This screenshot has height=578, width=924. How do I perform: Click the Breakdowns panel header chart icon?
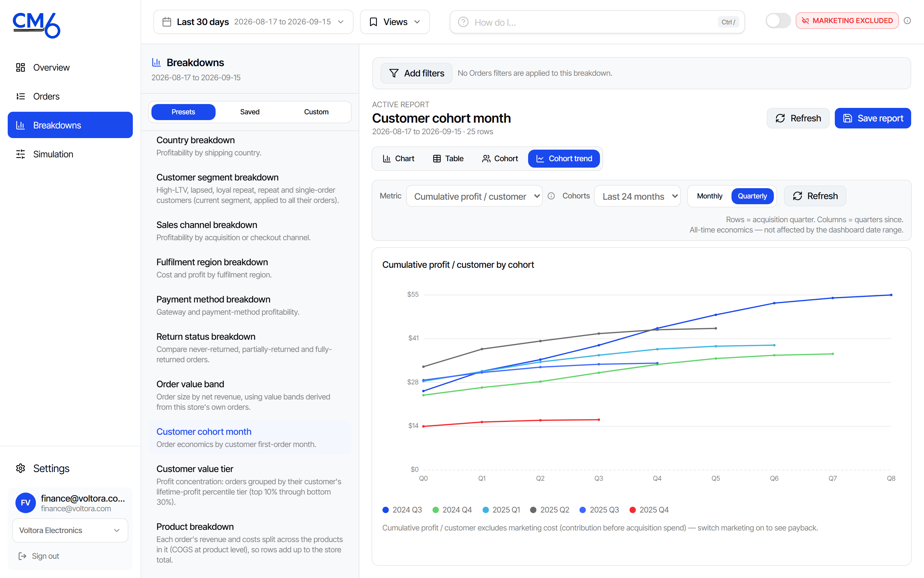click(156, 62)
